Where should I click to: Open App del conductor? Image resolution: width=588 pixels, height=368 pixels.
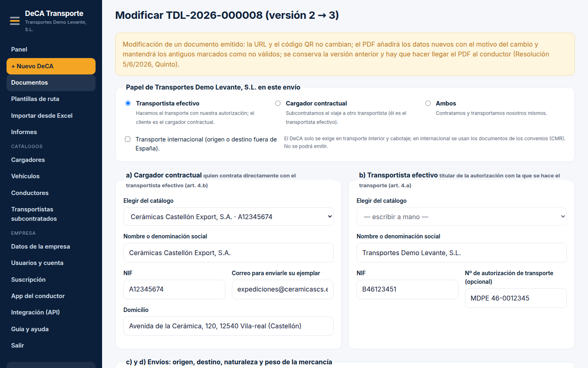point(51,296)
